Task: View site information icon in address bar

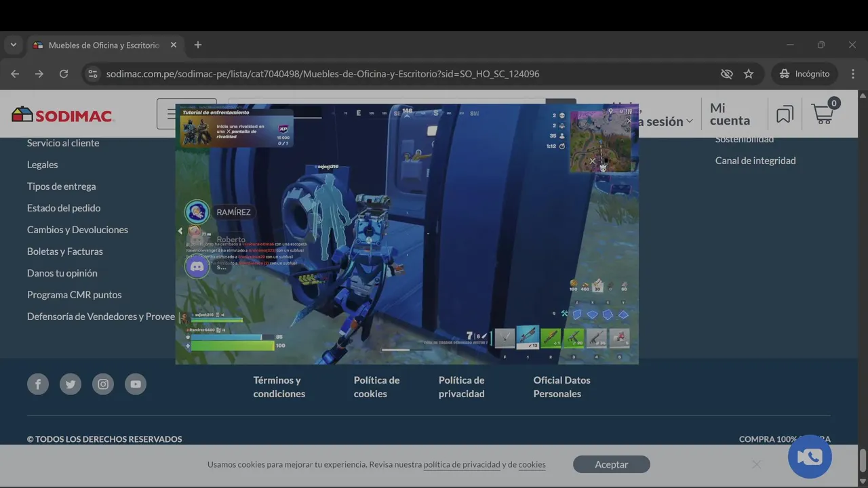Action: [93, 74]
